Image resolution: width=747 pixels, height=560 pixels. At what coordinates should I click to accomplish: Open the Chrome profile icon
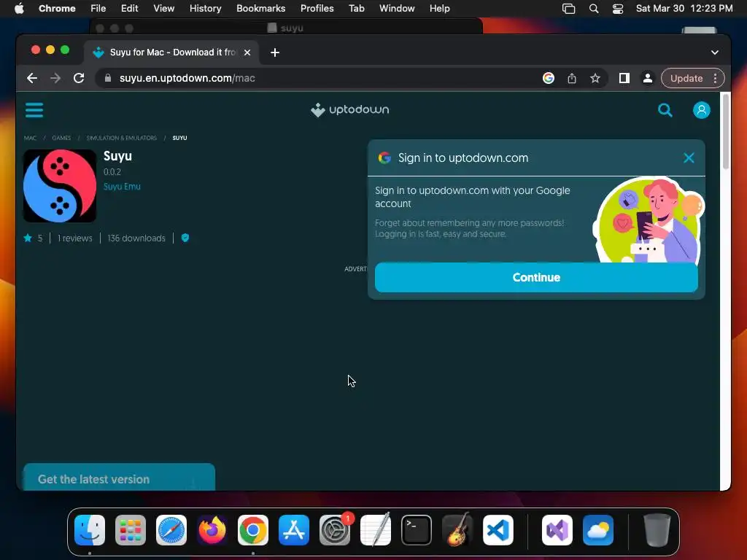pyautogui.click(x=648, y=78)
